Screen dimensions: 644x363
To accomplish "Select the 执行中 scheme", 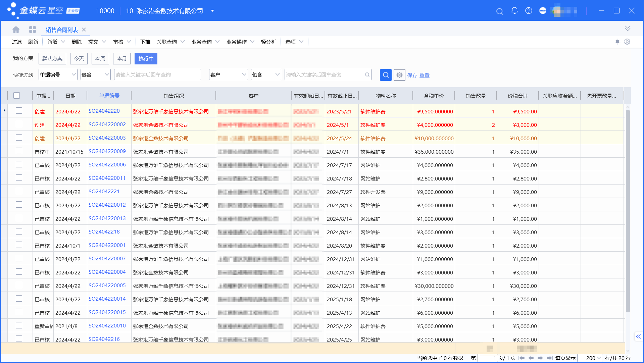I will point(146,58).
